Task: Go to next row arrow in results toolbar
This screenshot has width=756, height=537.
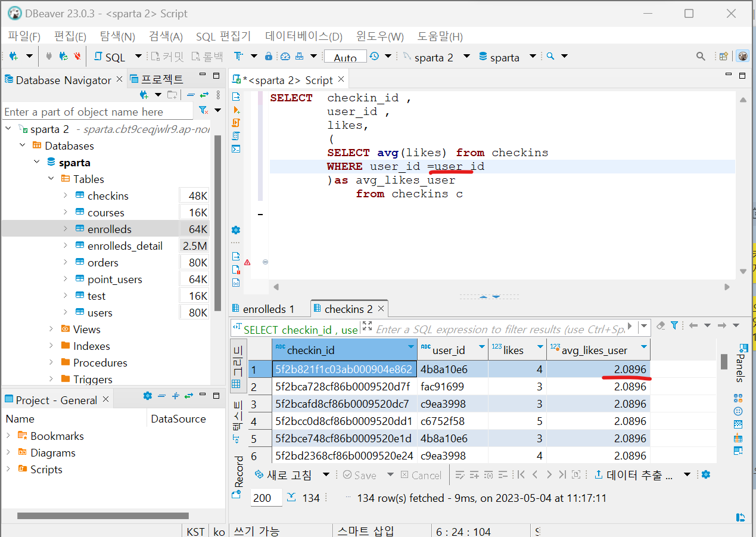Action: (549, 475)
